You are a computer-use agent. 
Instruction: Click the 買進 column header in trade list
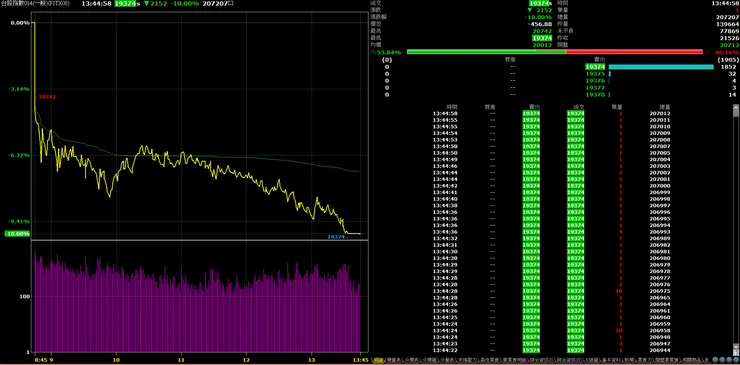tap(490, 107)
